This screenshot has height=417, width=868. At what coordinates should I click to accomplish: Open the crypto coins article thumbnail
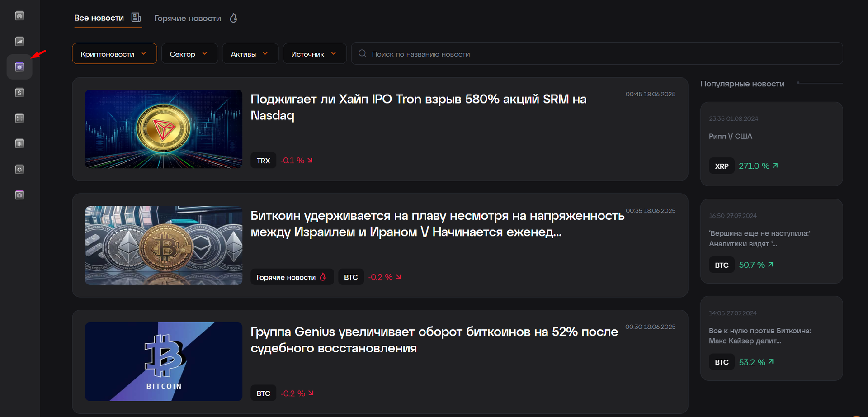[164, 246]
